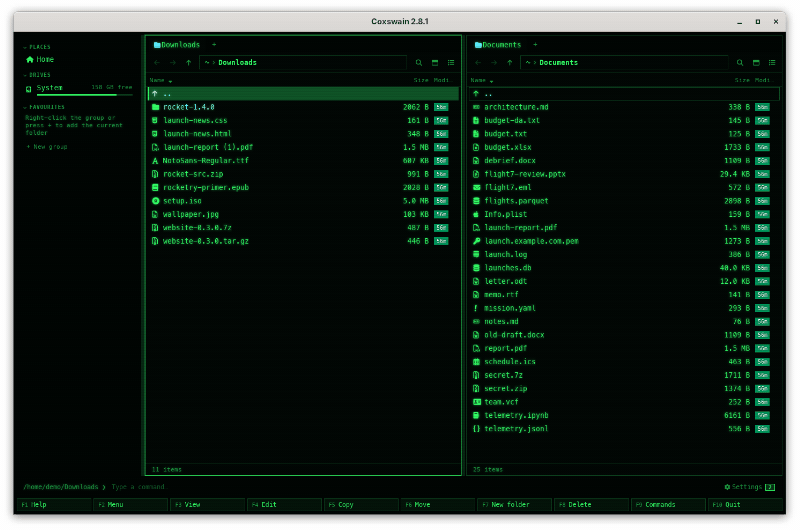Select the Documents tab
Screen dimensions: 800x530
click(x=498, y=45)
